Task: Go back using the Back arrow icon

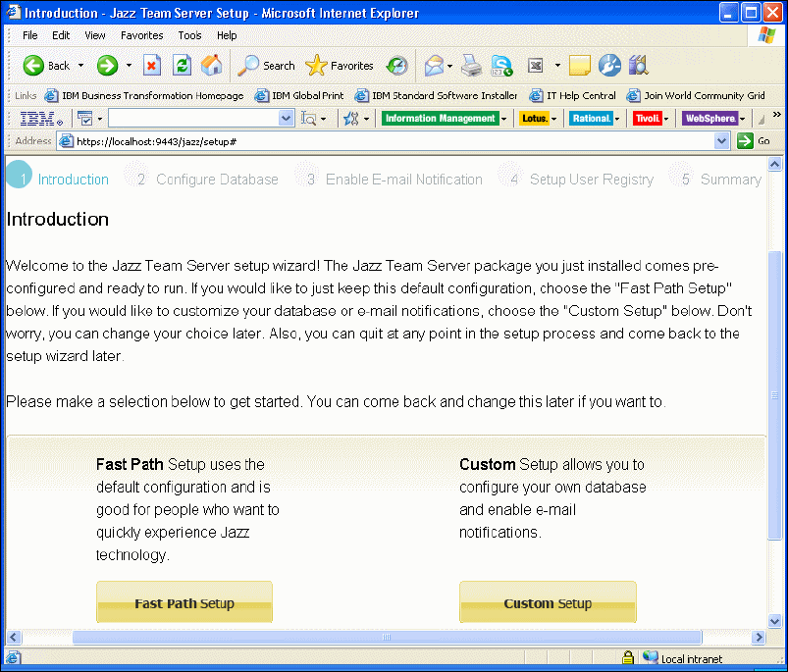Action: click(33, 66)
